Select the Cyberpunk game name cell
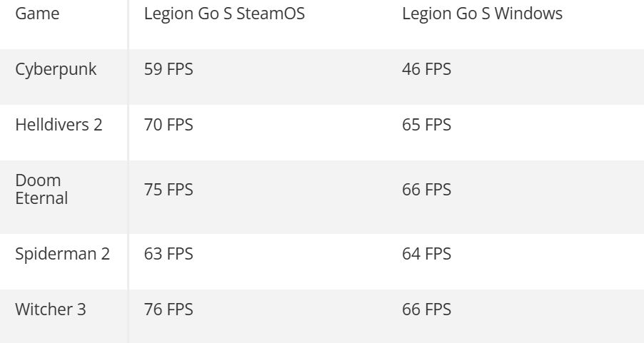The height and width of the screenshot is (343, 644). (x=56, y=70)
